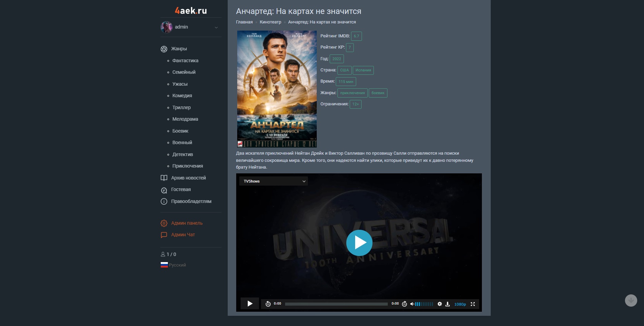Enter fullscreen mode in the player
Image resolution: width=644 pixels, height=326 pixels.
click(x=472, y=304)
